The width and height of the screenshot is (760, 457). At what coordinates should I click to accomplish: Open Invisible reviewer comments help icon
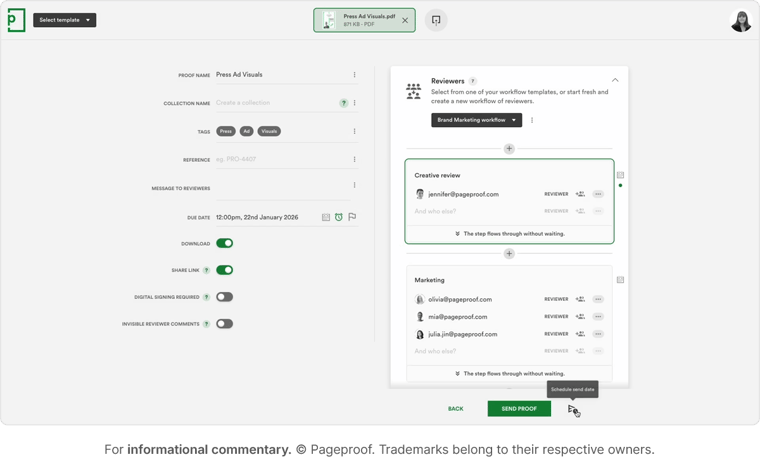click(206, 324)
